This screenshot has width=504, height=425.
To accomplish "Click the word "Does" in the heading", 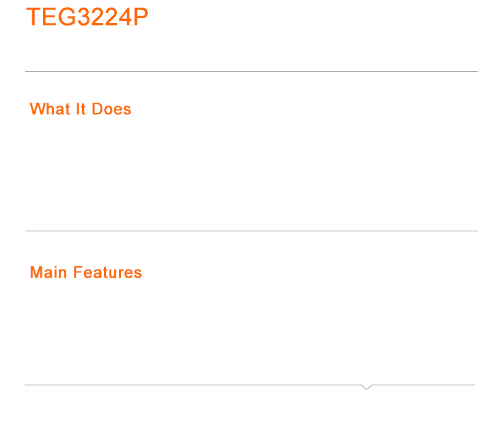I will pyautogui.click(x=112, y=109).
